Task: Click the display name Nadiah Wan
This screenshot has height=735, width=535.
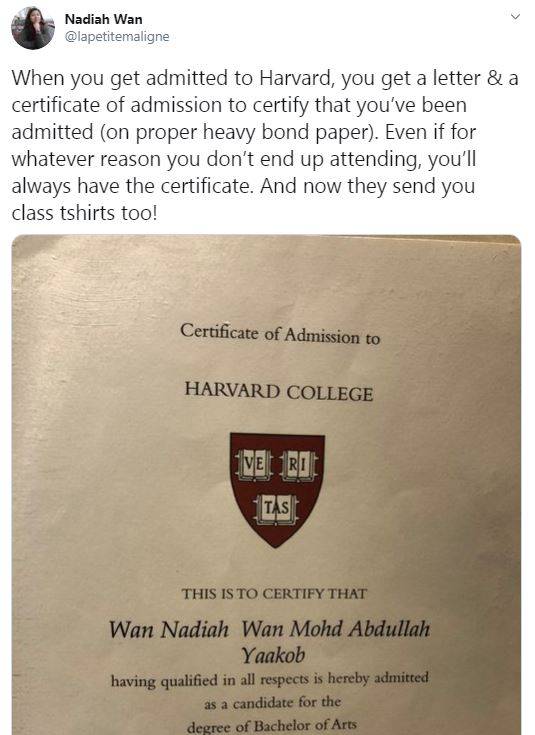Action: pyautogui.click(x=103, y=19)
